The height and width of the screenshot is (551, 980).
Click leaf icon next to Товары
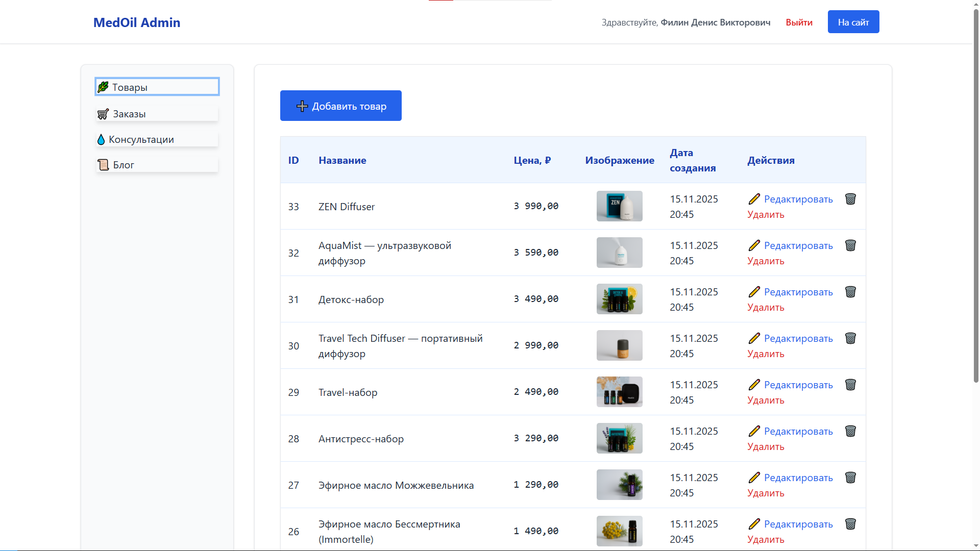(x=103, y=87)
